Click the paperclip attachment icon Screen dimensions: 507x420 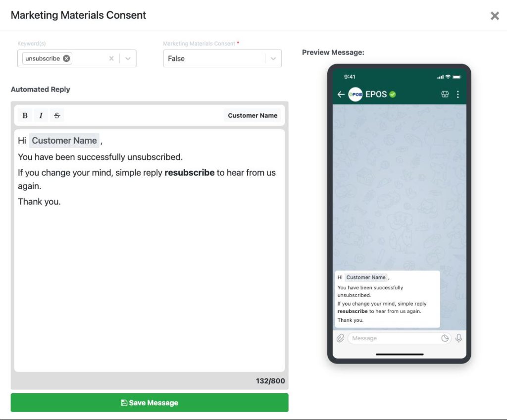point(340,338)
